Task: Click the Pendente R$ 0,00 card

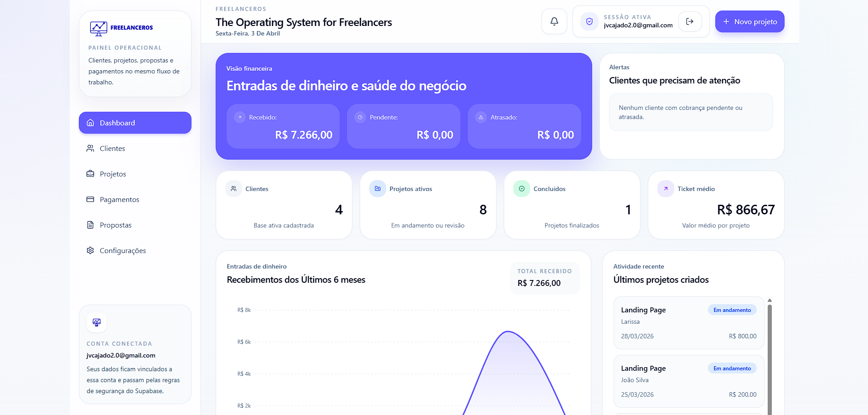Action: (x=403, y=126)
